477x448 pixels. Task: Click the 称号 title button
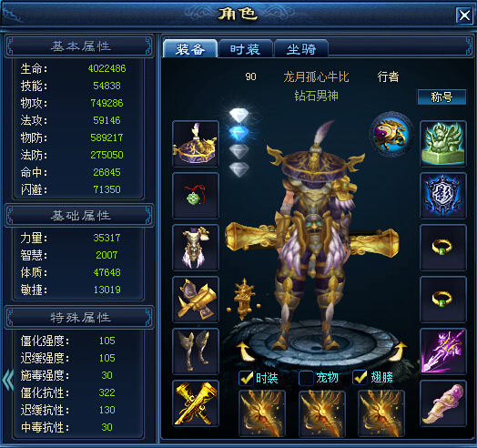(x=441, y=97)
